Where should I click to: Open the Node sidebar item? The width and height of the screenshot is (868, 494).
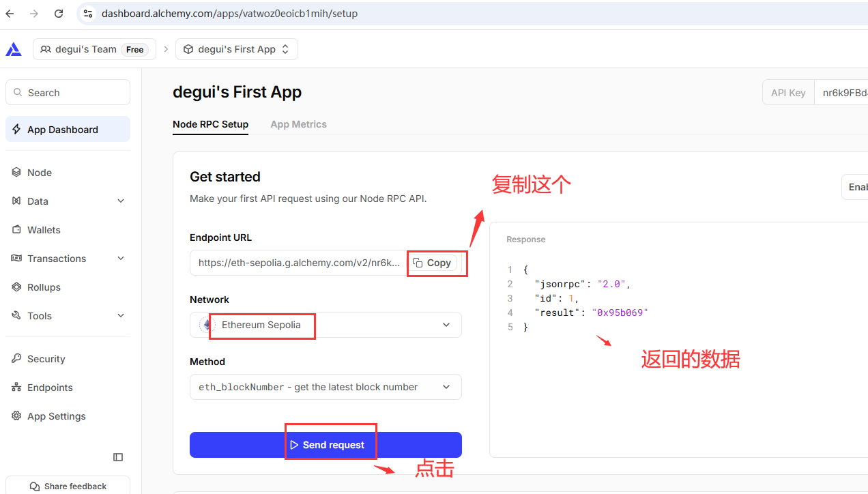(68, 173)
